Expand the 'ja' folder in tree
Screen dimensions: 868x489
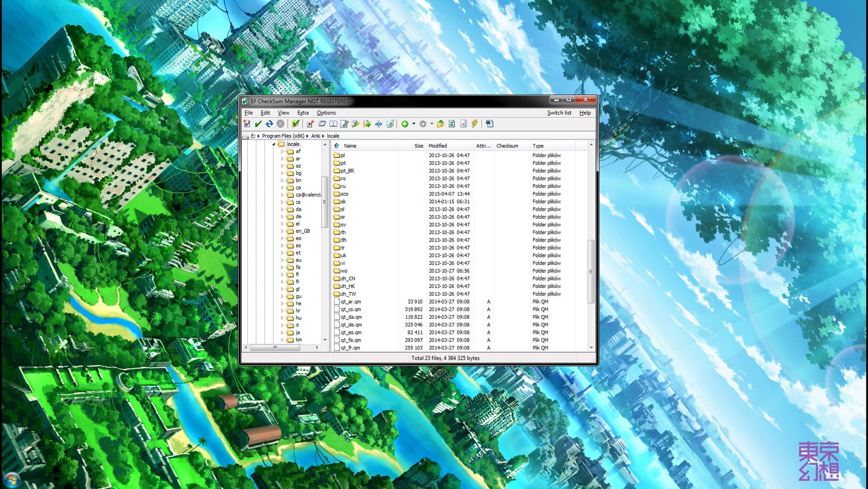282,332
